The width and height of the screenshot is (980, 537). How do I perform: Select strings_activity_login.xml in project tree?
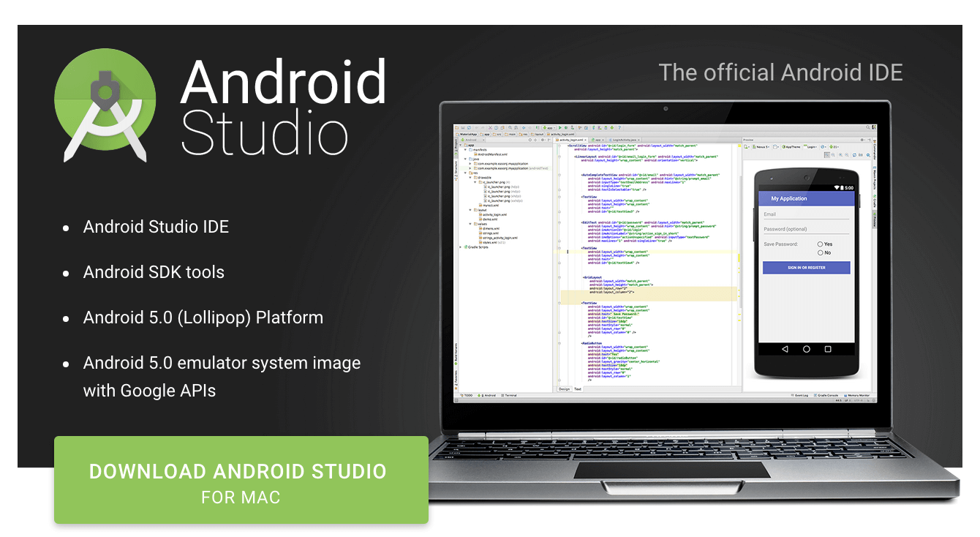point(498,238)
